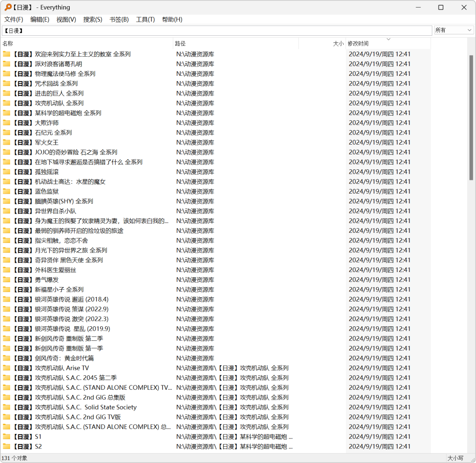476x463 pixels.
Task: Click the 大小写 indicator in status bar
Action: click(455, 458)
